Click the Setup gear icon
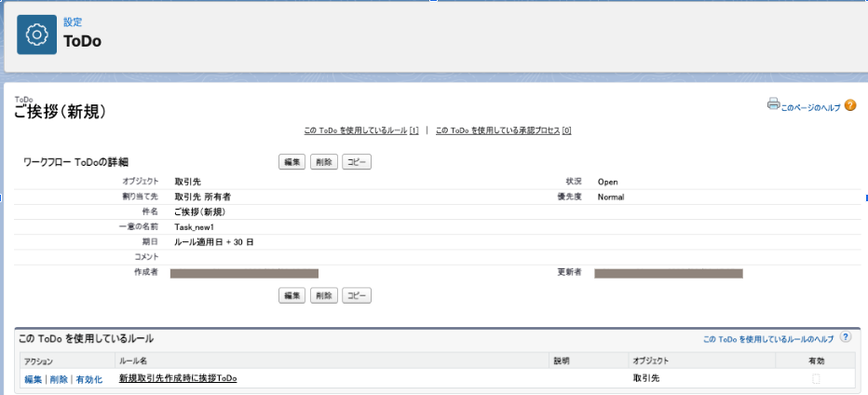This screenshot has width=868, height=395. (x=36, y=34)
